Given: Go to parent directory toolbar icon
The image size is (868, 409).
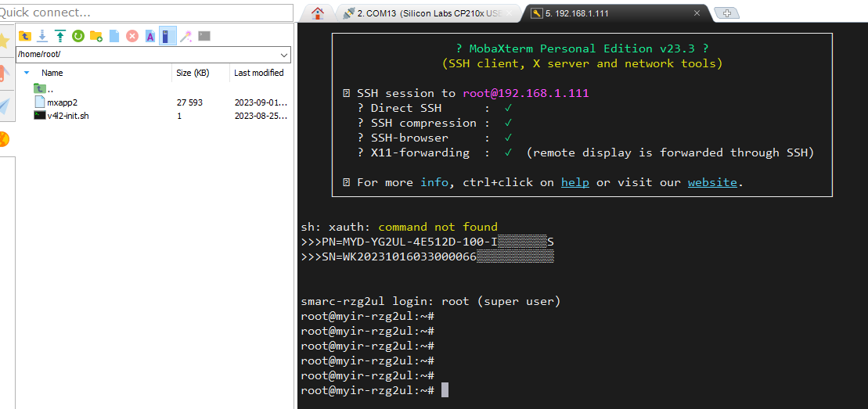Looking at the screenshot, I should (x=24, y=37).
